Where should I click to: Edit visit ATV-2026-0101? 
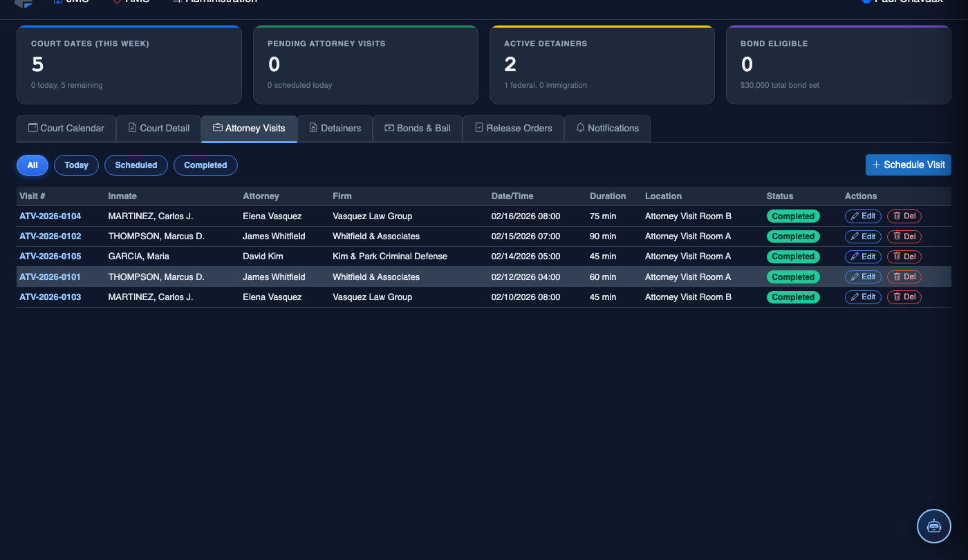click(x=863, y=277)
